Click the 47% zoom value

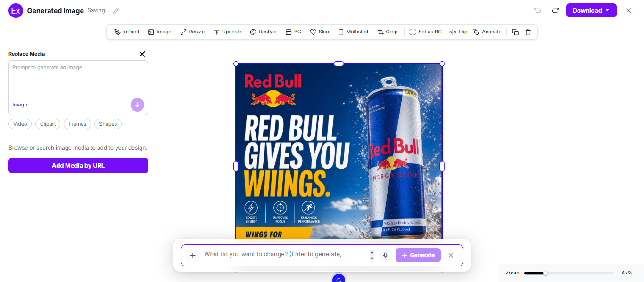pyautogui.click(x=627, y=273)
